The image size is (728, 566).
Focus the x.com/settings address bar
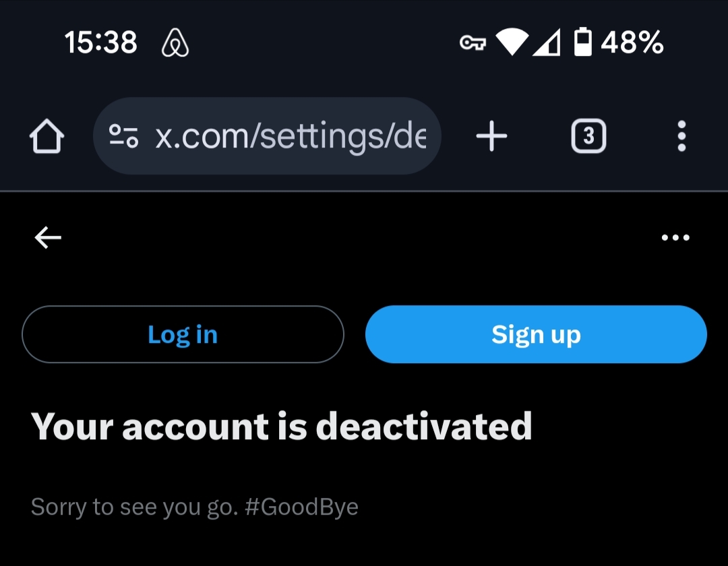290,136
